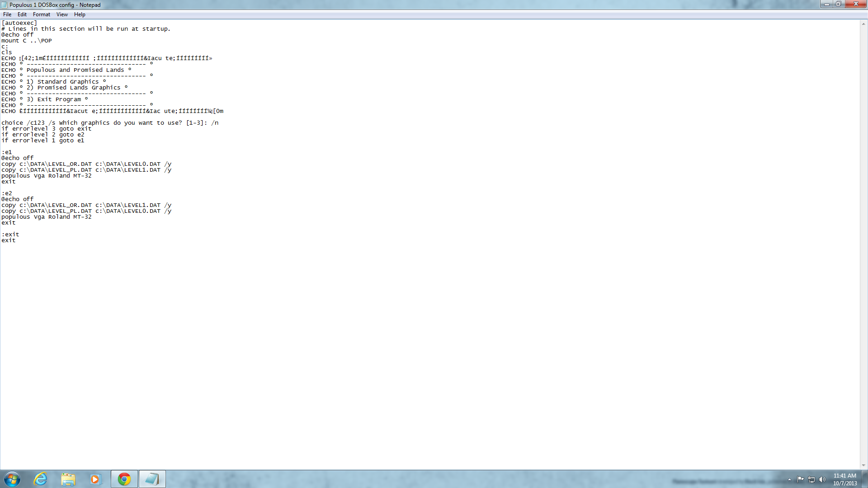The width and height of the screenshot is (868, 488).
Task: Click 'if errorlevel 2 goto e2' line
Action: (x=43, y=135)
